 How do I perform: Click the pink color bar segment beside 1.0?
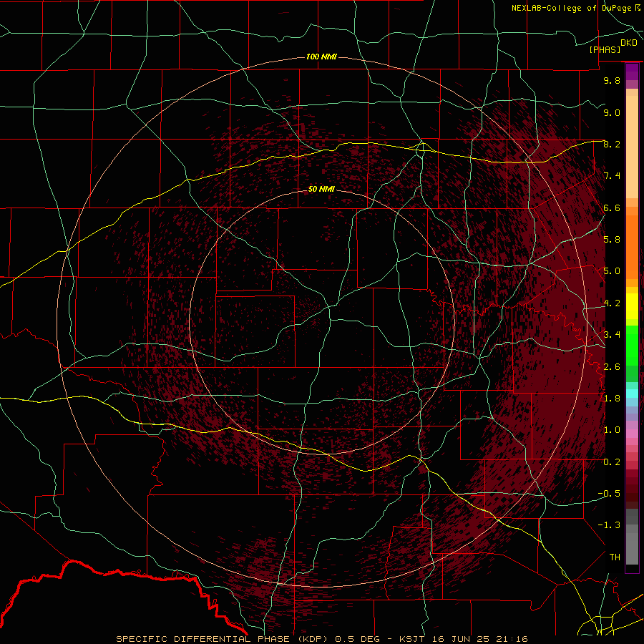pyautogui.click(x=632, y=434)
